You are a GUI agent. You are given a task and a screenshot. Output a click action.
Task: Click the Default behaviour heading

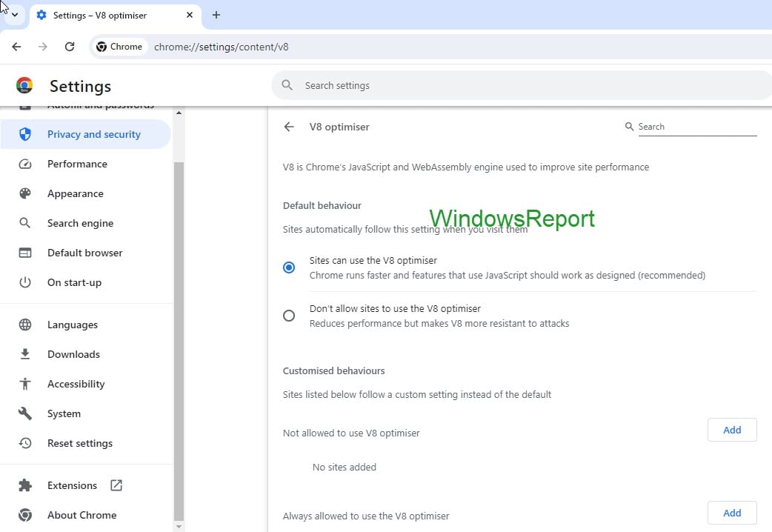point(322,205)
